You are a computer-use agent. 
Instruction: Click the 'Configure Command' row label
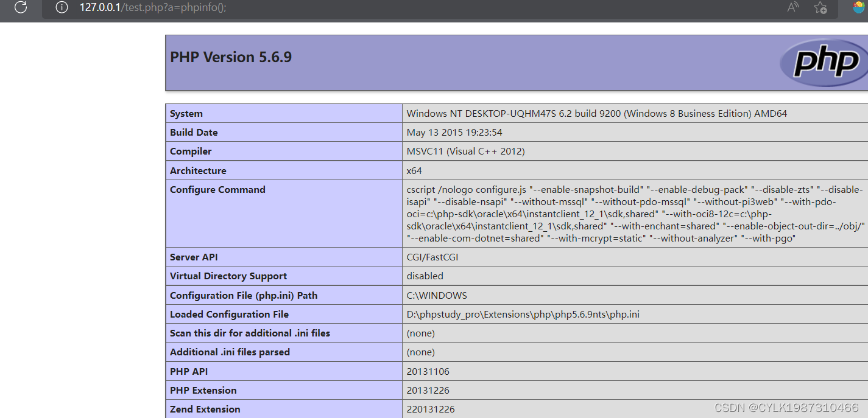[x=217, y=190]
